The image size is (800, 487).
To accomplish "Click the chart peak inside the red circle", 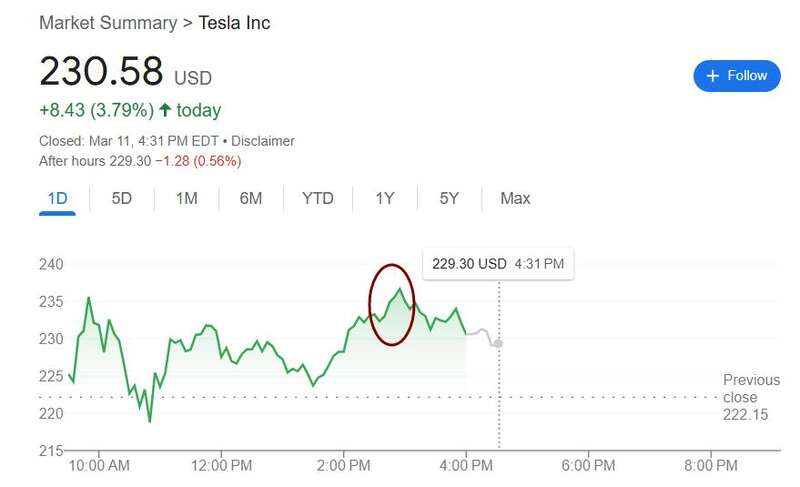I will [x=400, y=289].
